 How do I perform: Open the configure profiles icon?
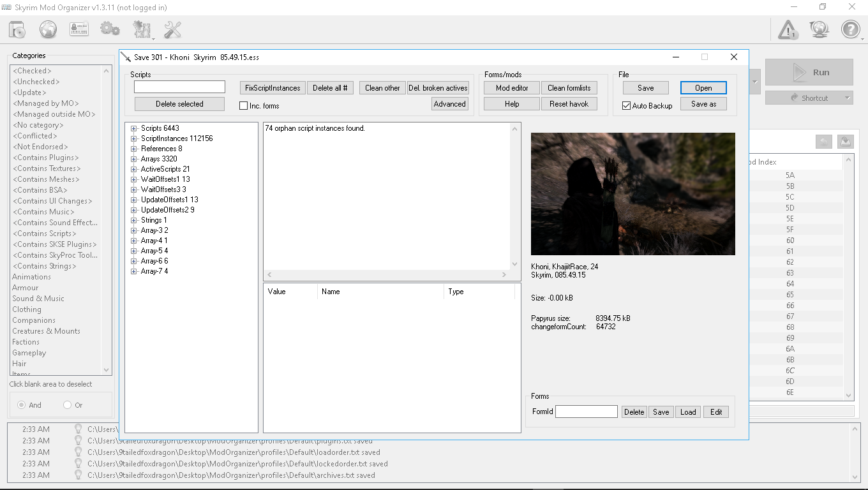click(79, 29)
